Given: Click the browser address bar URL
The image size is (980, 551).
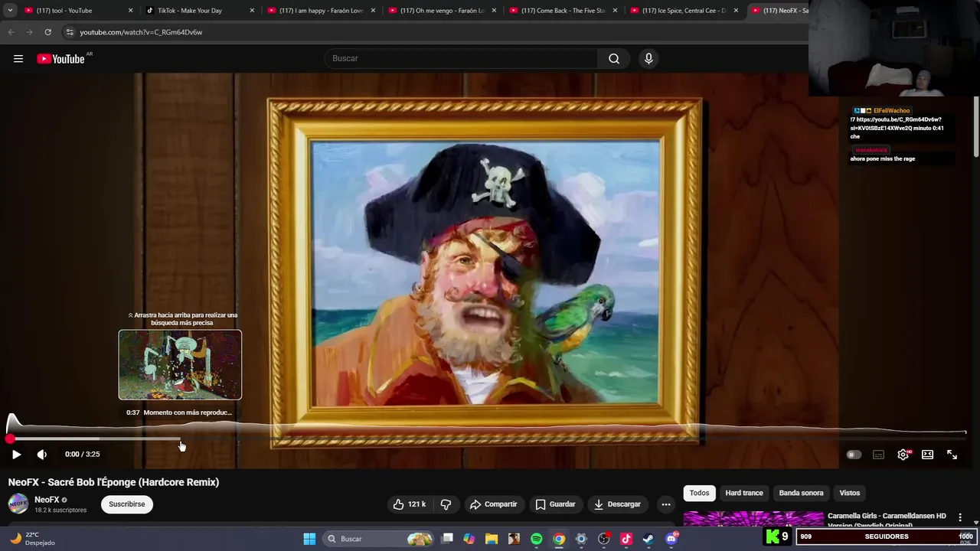Looking at the screenshot, I should click(x=141, y=32).
